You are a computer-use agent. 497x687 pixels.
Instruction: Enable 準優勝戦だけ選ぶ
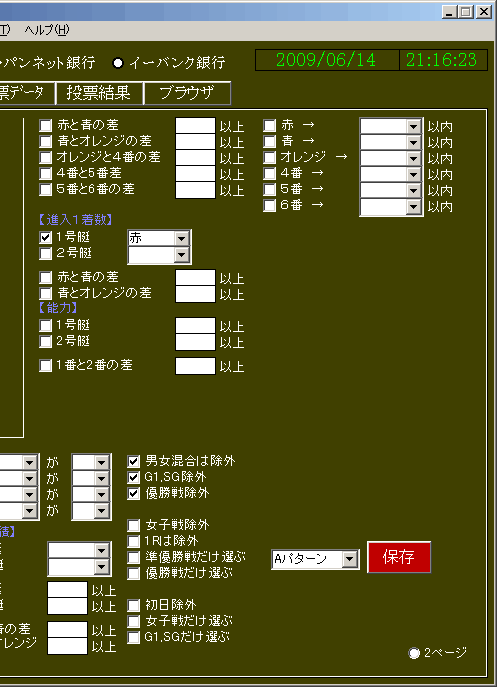[x=134, y=557]
